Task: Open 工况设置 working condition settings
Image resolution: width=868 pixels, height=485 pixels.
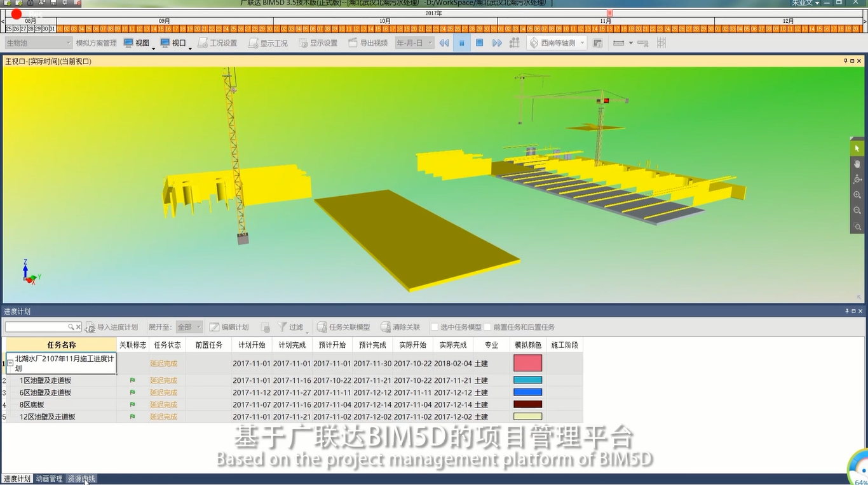Action: [x=217, y=43]
